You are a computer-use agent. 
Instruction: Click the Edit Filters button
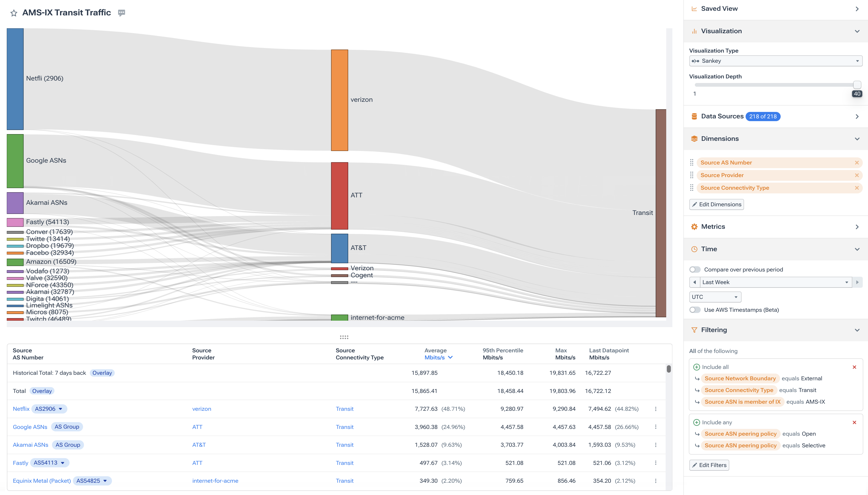pyautogui.click(x=709, y=465)
